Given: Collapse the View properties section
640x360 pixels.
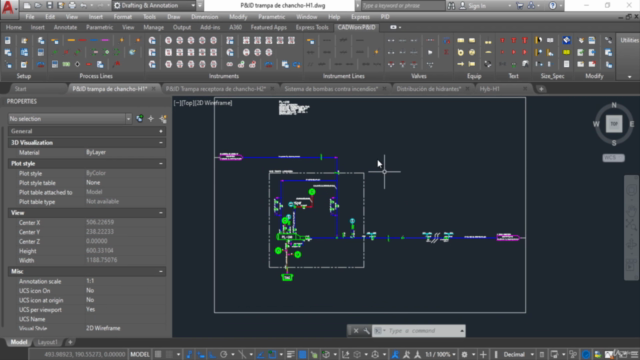Looking at the screenshot, I should (161, 213).
